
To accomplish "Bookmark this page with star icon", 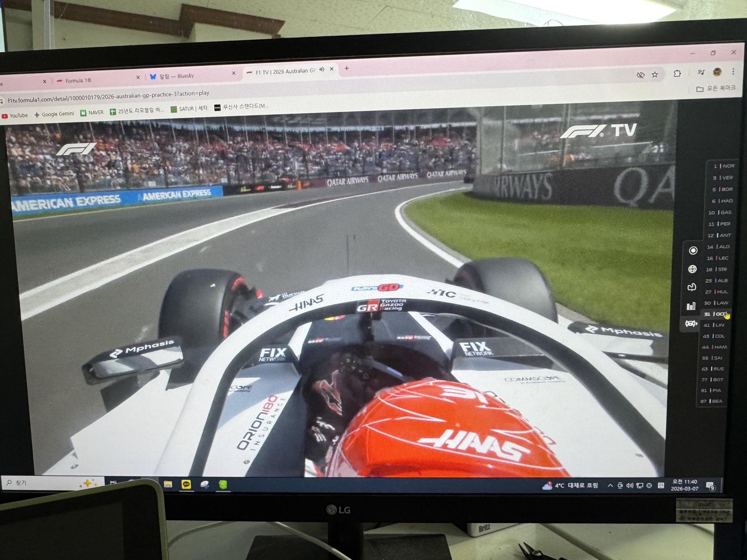I will pos(655,75).
